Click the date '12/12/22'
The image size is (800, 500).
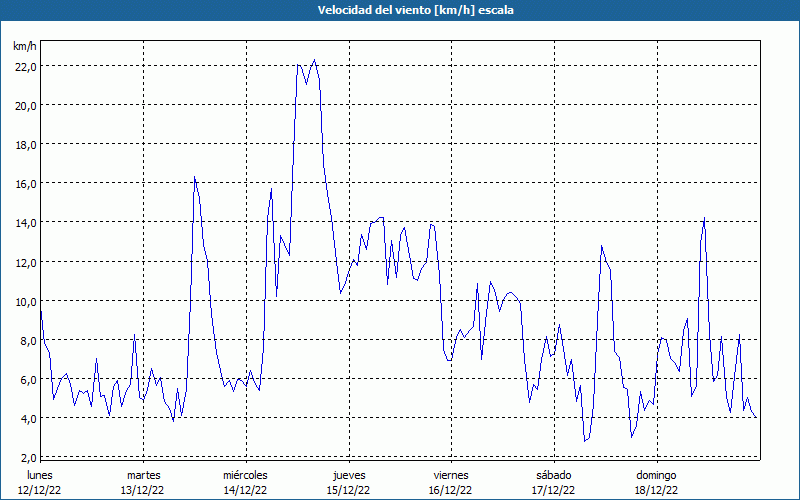(x=39, y=490)
